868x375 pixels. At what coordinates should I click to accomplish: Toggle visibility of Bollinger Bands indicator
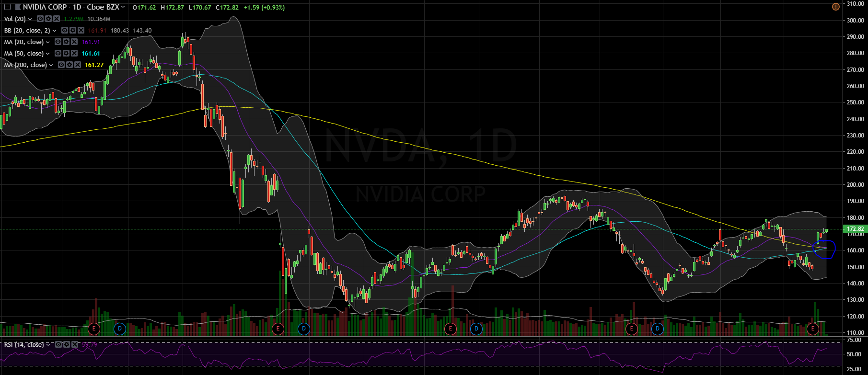point(65,31)
